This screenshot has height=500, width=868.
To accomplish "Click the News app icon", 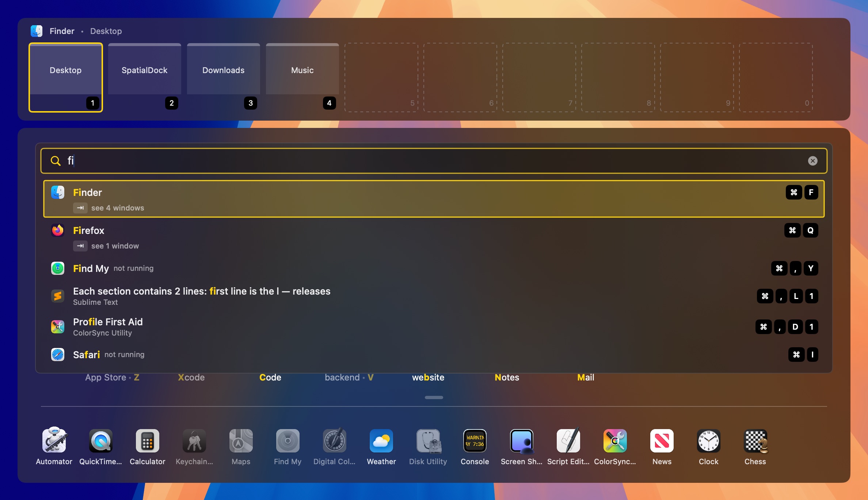I will [x=662, y=440].
